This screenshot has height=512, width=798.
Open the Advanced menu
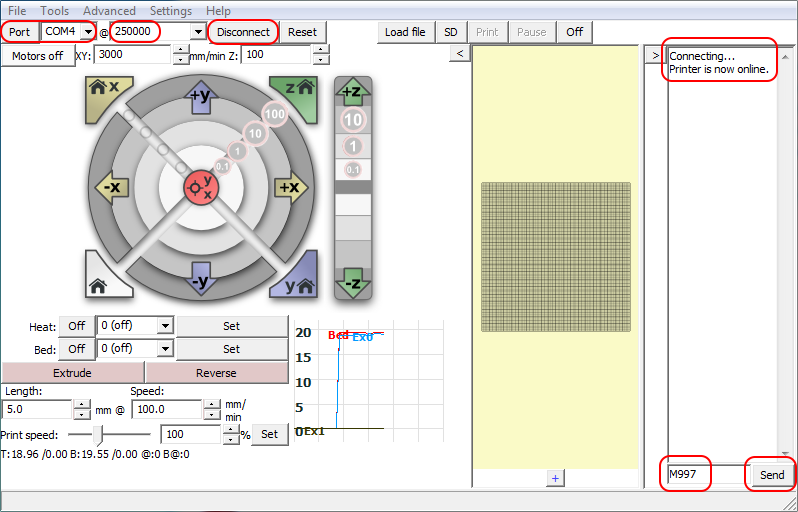click(x=109, y=11)
